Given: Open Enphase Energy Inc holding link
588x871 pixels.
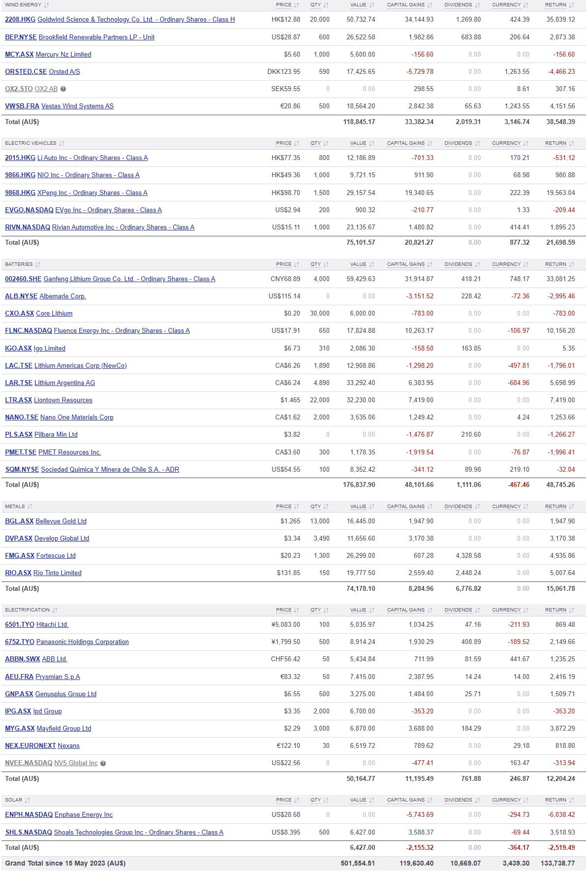Looking at the screenshot, I should pyautogui.click(x=83, y=815).
